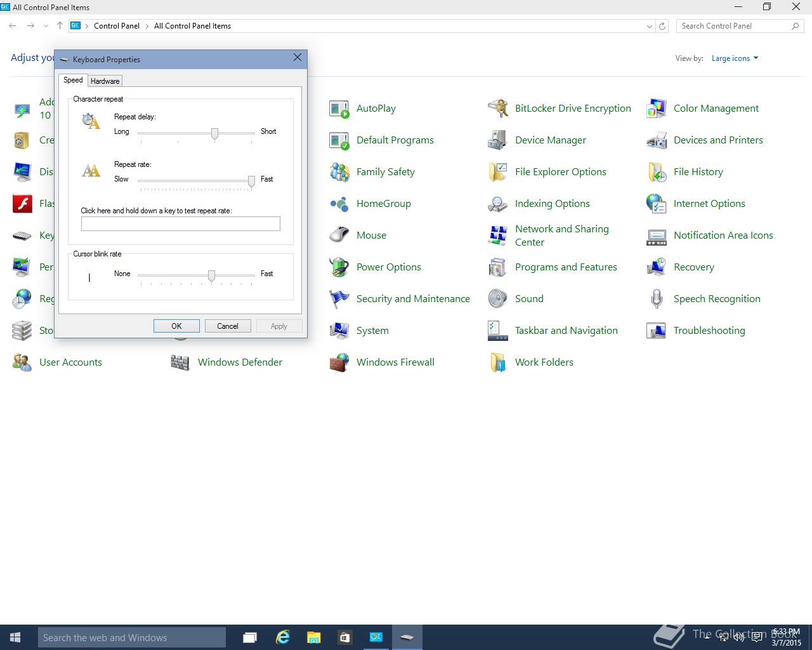Click the Control Panel breadcrumb
Image resolution: width=812 pixels, height=650 pixels.
pyautogui.click(x=117, y=26)
